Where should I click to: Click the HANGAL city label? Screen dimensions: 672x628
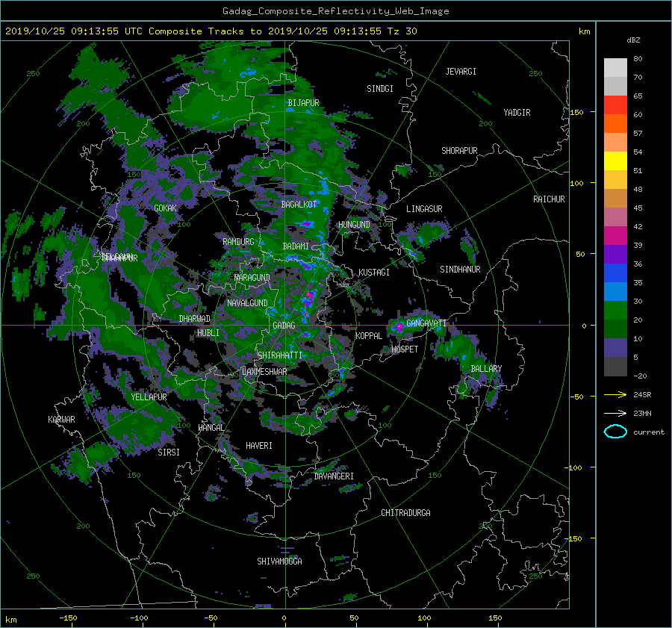211,428
